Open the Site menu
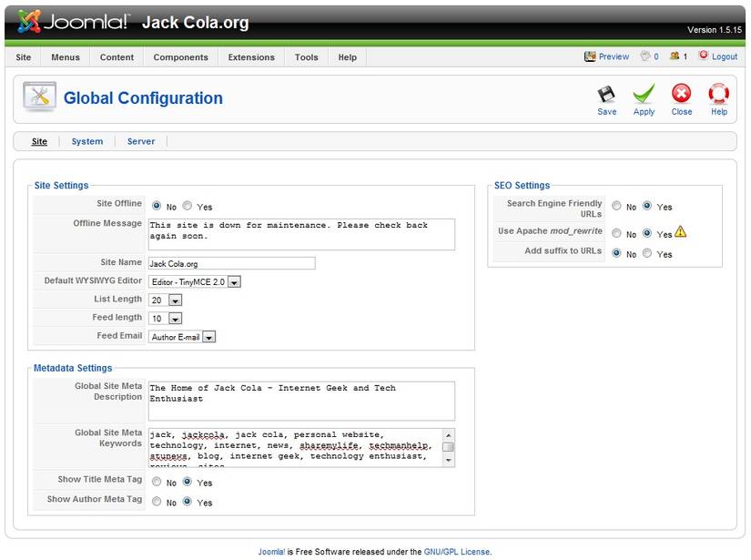The width and height of the screenshot is (751, 560). click(24, 57)
